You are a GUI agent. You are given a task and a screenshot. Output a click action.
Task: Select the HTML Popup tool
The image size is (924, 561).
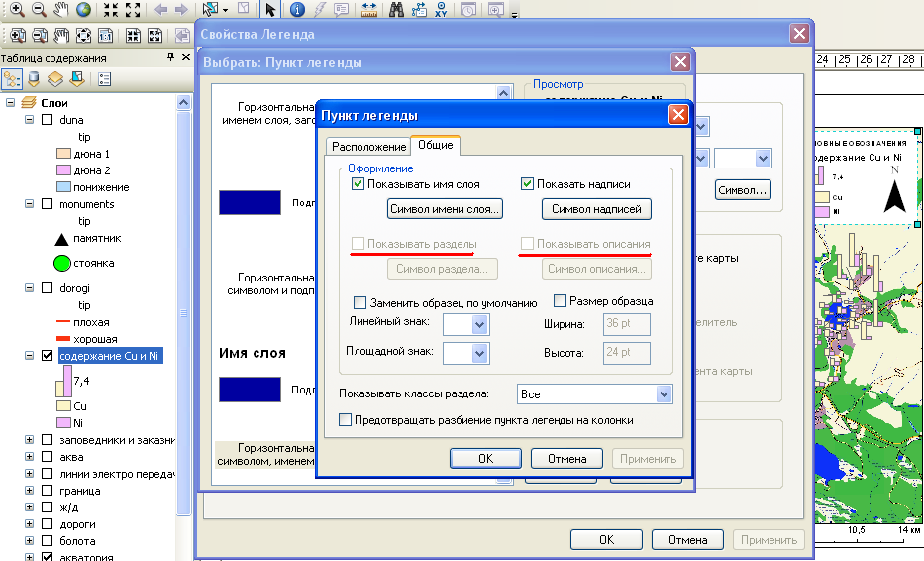pos(342,10)
